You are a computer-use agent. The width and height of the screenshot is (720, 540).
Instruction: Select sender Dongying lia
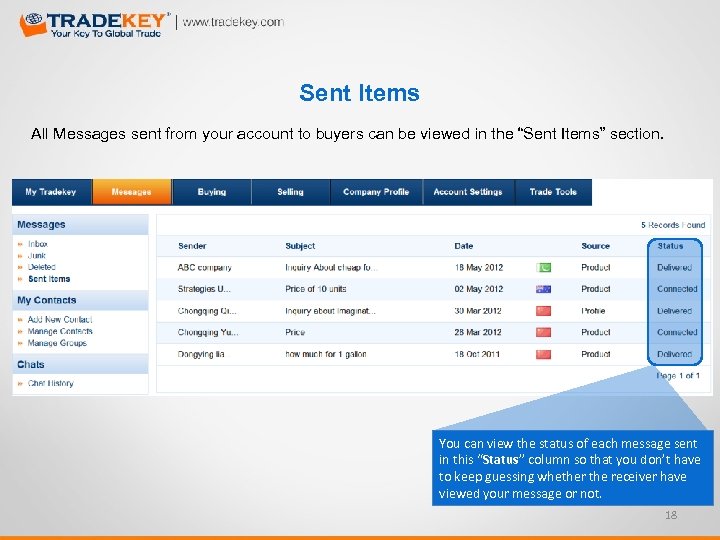pyautogui.click(x=202, y=354)
